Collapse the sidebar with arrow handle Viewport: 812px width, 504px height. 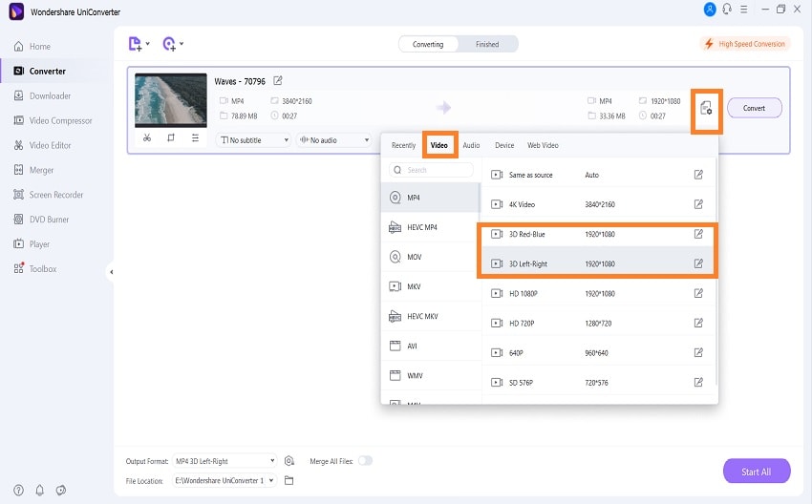coord(111,272)
